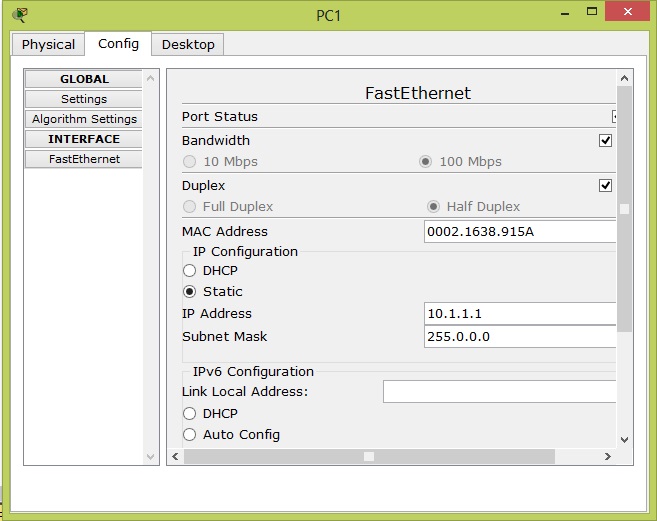Select DHCP under IP Configuration

(x=189, y=271)
